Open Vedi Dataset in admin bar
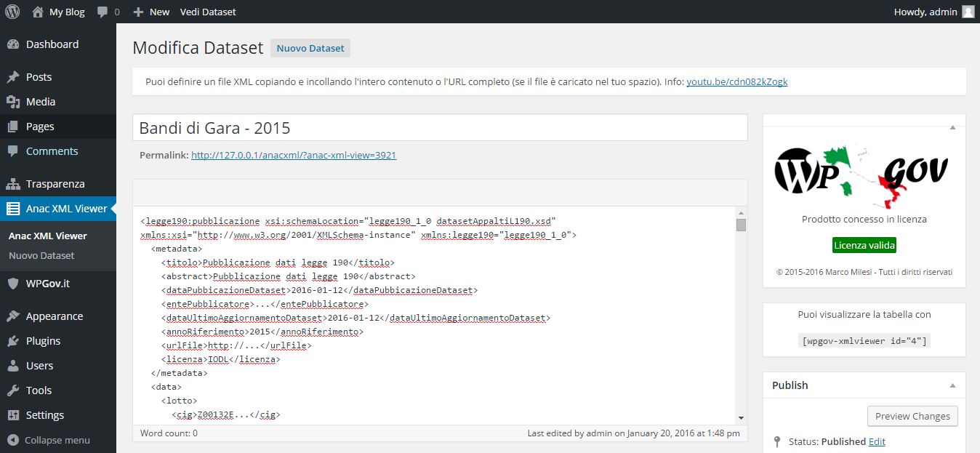 208,12
